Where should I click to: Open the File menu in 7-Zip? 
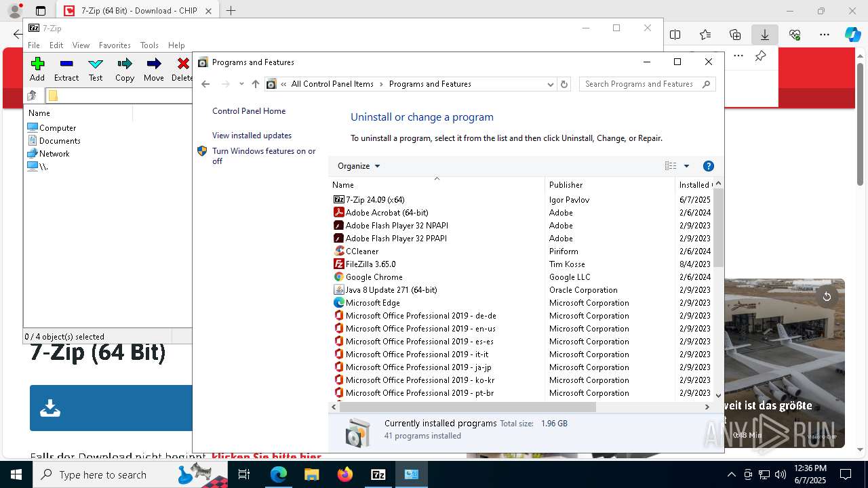point(34,45)
